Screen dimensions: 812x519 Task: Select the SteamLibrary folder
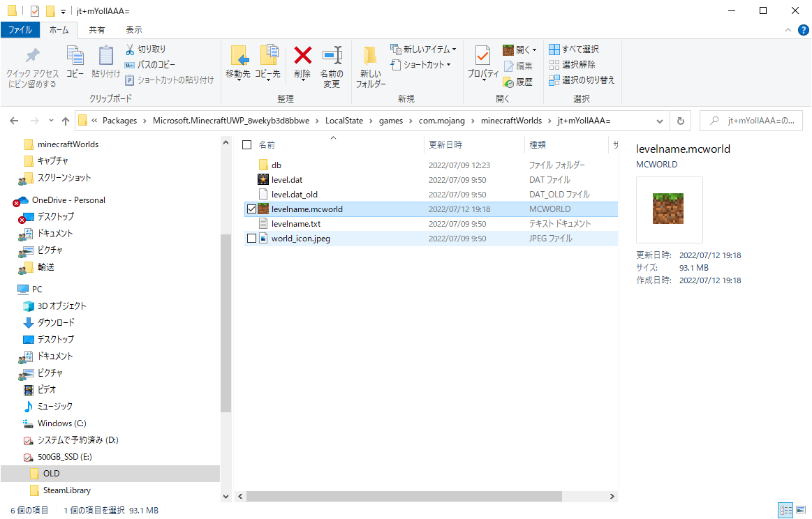coord(67,490)
